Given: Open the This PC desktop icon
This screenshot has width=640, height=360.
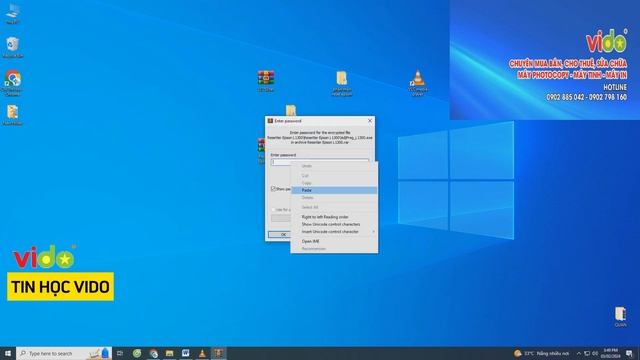Looking at the screenshot, I should click(x=13, y=13).
